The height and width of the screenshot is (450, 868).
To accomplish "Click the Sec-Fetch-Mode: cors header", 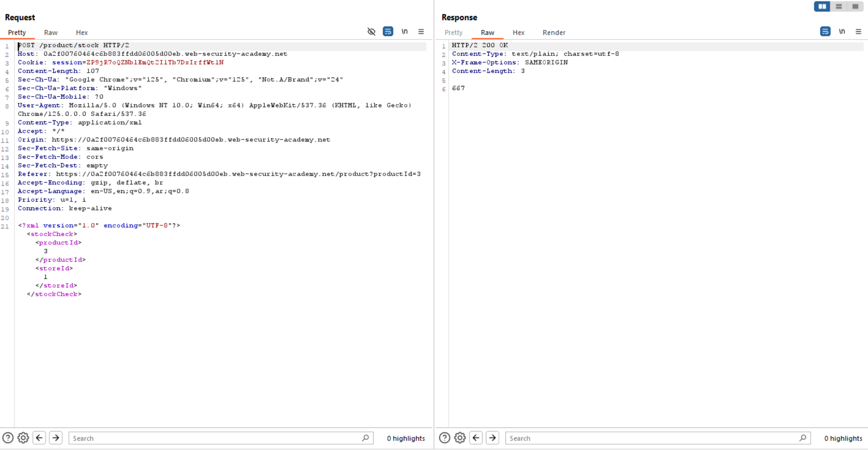I will (x=60, y=157).
